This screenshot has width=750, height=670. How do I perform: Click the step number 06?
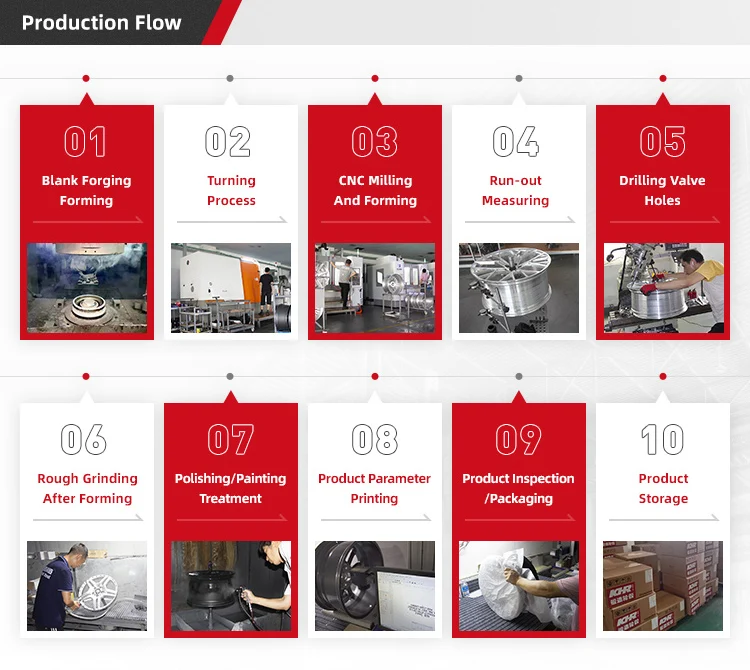point(84,439)
